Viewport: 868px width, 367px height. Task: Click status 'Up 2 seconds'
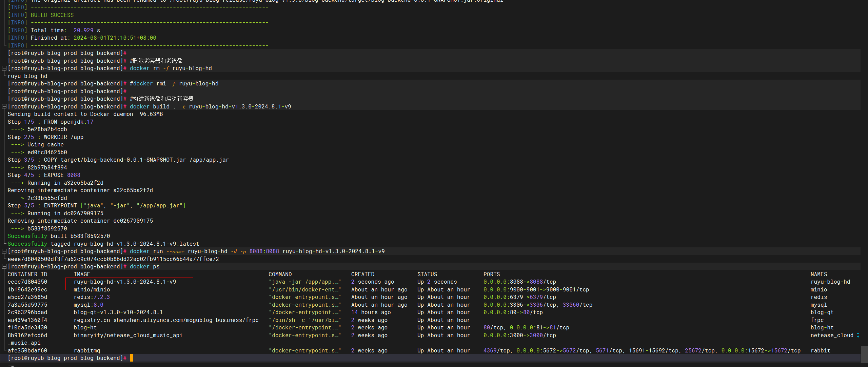click(437, 282)
